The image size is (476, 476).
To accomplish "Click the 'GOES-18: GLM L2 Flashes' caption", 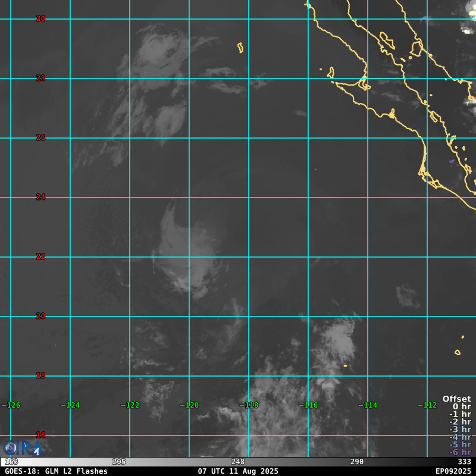I will [x=56, y=471].
